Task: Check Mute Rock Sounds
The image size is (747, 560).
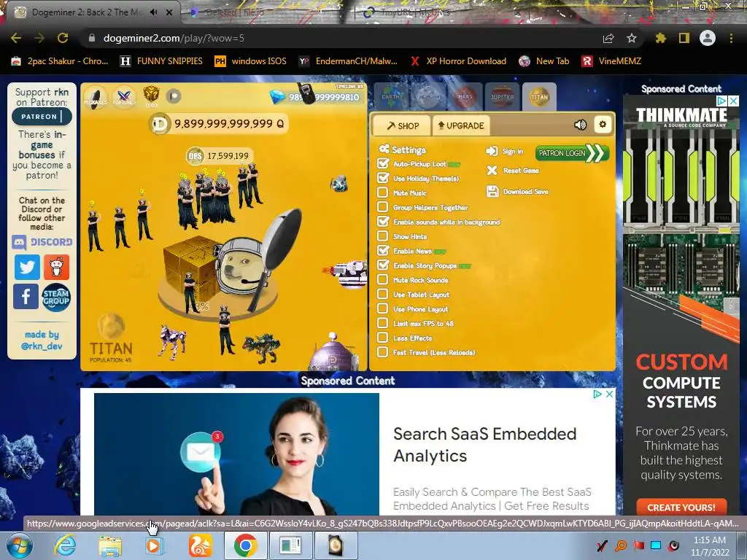Action: [x=382, y=279]
